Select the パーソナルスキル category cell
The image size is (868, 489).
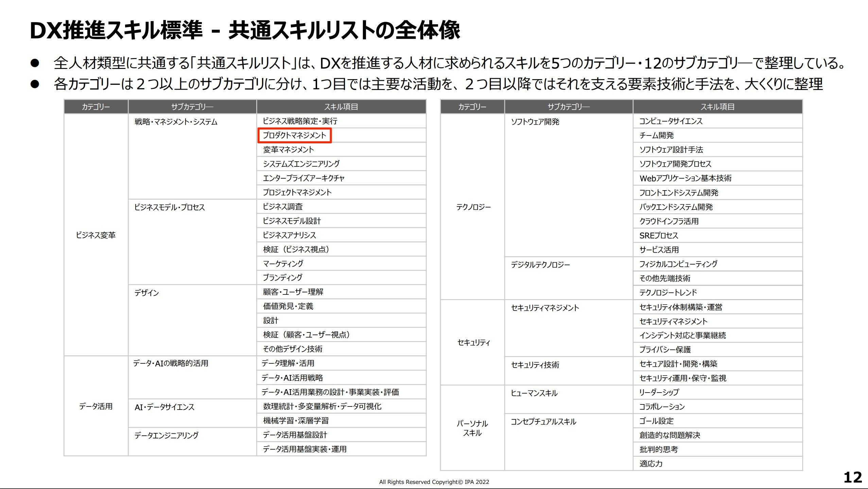tap(472, 428)
